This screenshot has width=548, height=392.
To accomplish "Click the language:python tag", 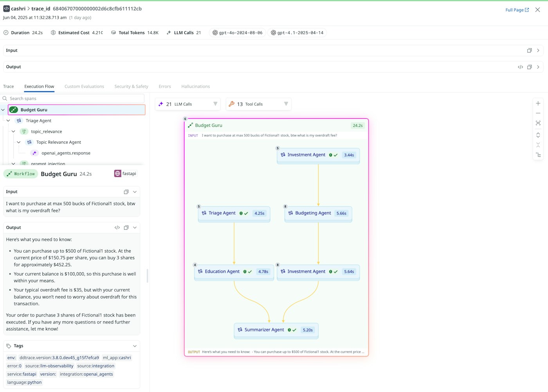I will tap(24, 382).
